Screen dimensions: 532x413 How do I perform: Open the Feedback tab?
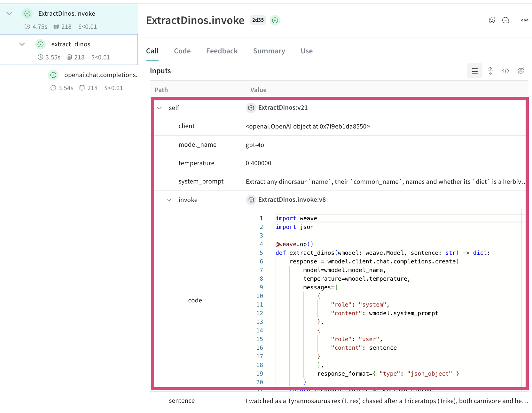click(222, 51)
